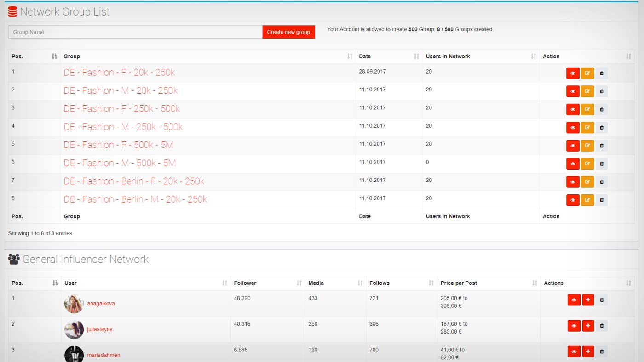Viewport: 644px width, 362px height.
Task: View group DE - Fashion - M - 250k - 500k
Action: pyautogui.click(x=573, y=128)
